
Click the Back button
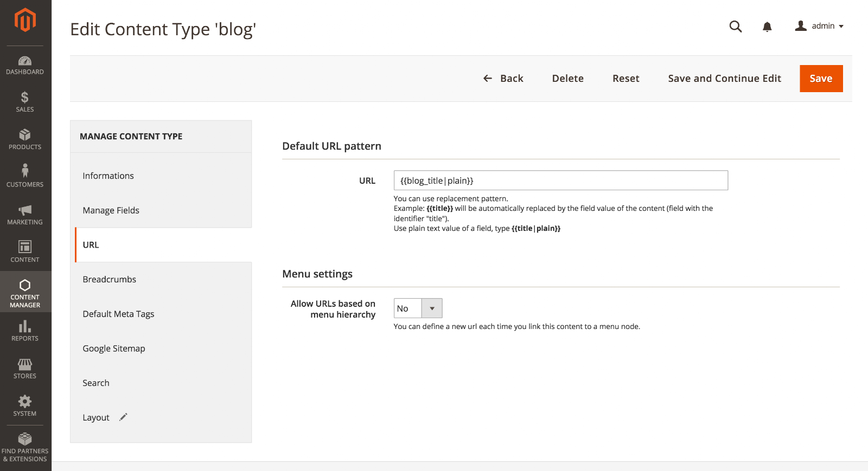(x=503, y=79)
